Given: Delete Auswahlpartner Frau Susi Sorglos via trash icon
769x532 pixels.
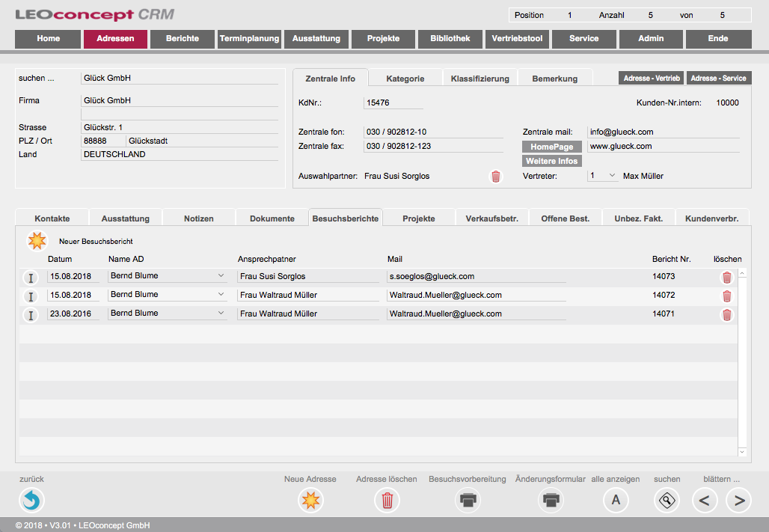Looking at the screenshot, I should coord(495,177).
